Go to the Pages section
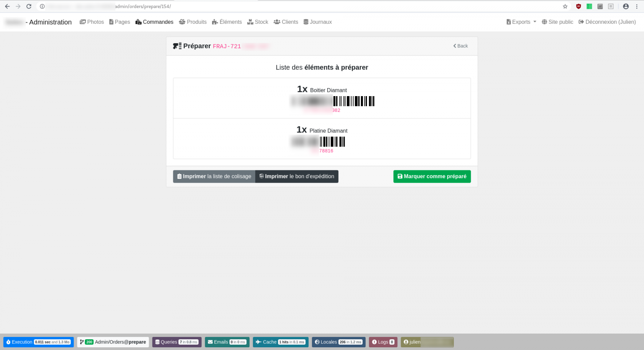 [120, 22]
